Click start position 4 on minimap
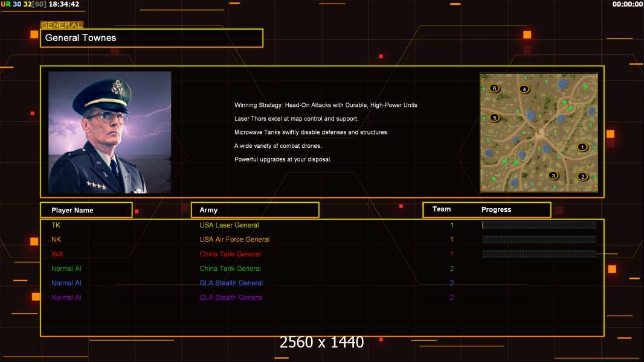Screen dimensions: 644x362 point(524,89)
